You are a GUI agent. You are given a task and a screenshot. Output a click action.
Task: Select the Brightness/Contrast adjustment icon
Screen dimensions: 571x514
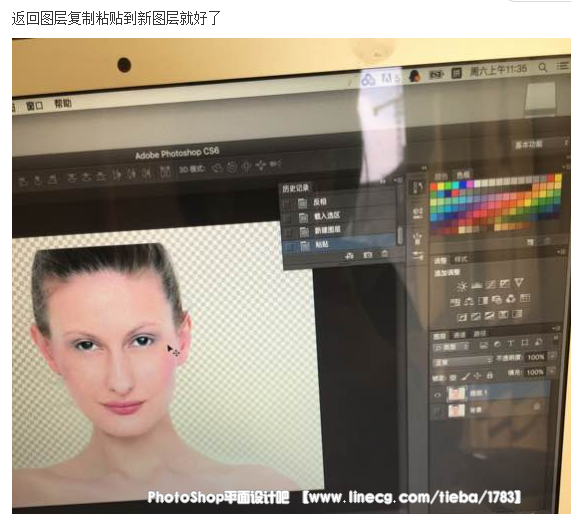point(462,286)
